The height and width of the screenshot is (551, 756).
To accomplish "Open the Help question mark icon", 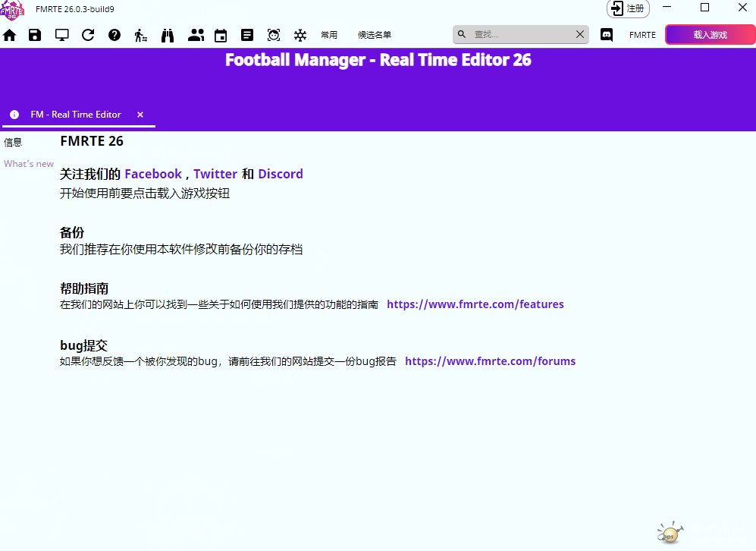I will pyautogui.click(x=114, y=35).
